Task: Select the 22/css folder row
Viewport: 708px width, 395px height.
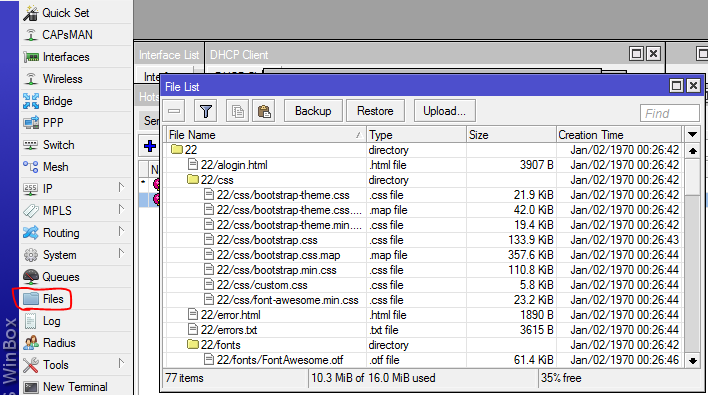Action: pos(424,180)
